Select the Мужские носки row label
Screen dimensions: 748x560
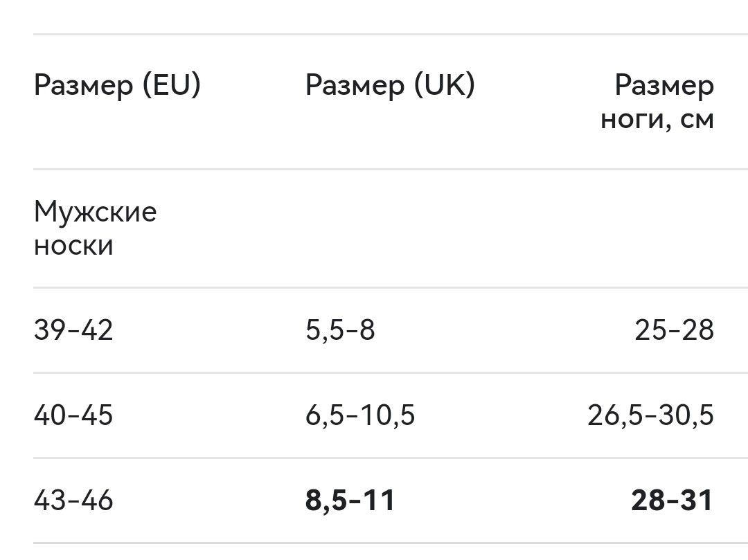tap(96, 228)
